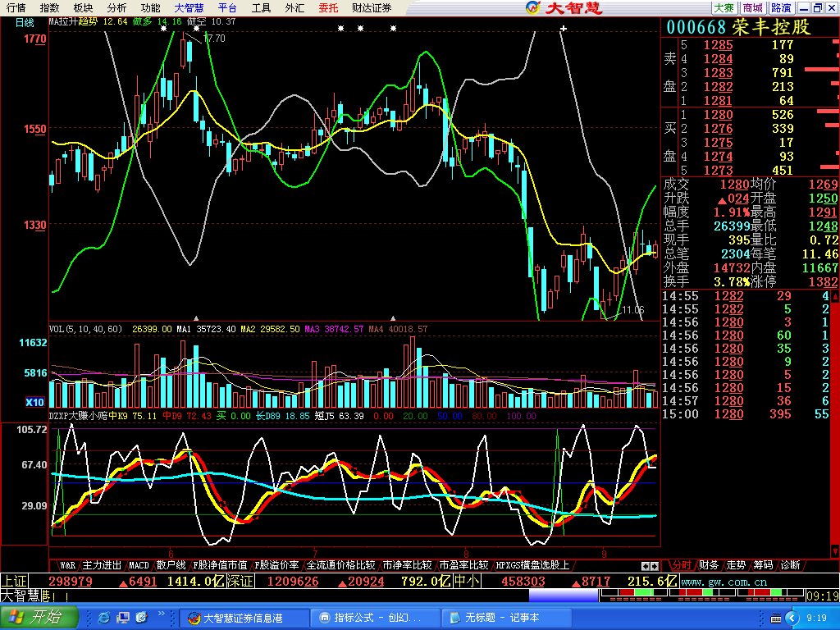Open the 工具 menu
This screenshot has width=840, height=630.
tap(262, 8)
